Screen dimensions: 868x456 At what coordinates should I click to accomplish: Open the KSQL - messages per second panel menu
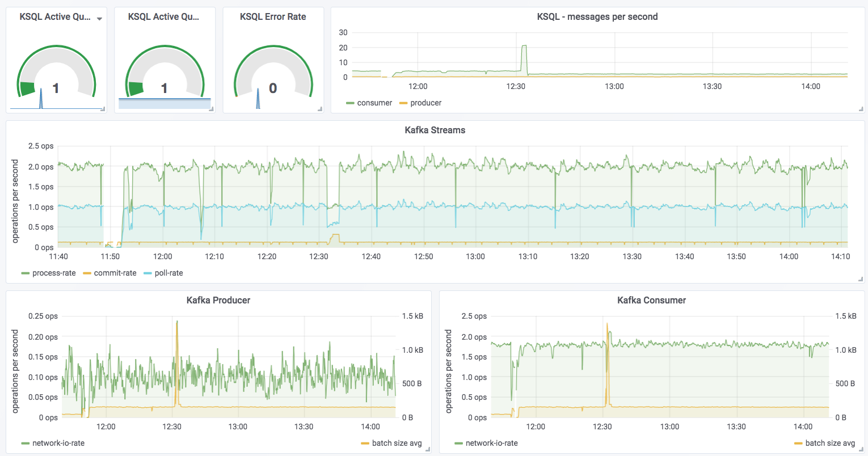(x=597, y=17)
